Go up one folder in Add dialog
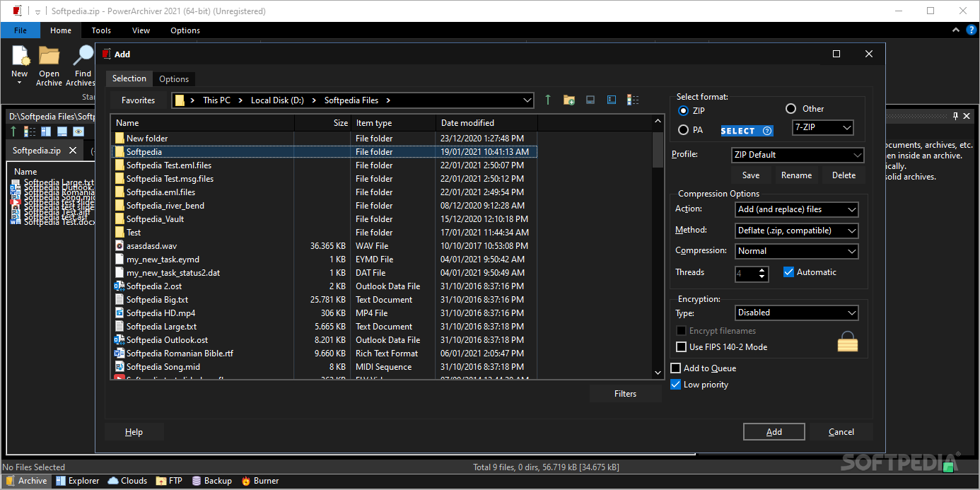This screenshot has height=490, width=980. coord(548,100)
